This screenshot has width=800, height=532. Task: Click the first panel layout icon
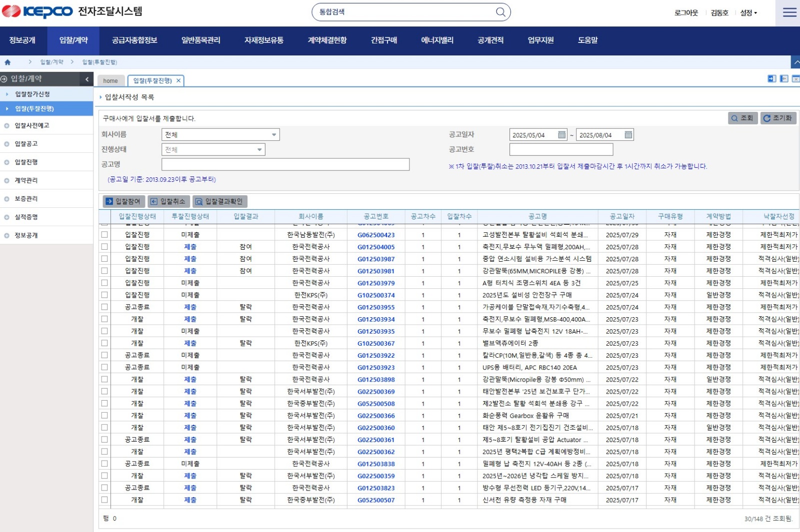coord(772,79)
